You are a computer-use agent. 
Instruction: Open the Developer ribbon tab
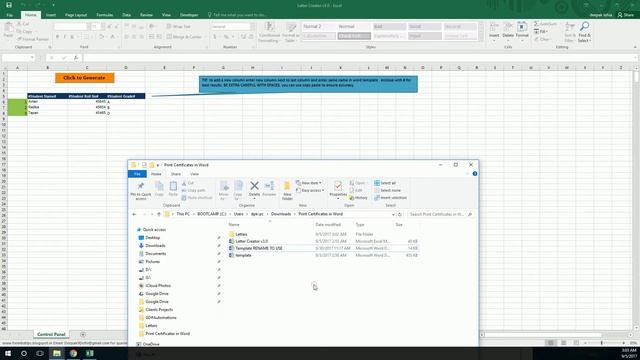[189, 15]
